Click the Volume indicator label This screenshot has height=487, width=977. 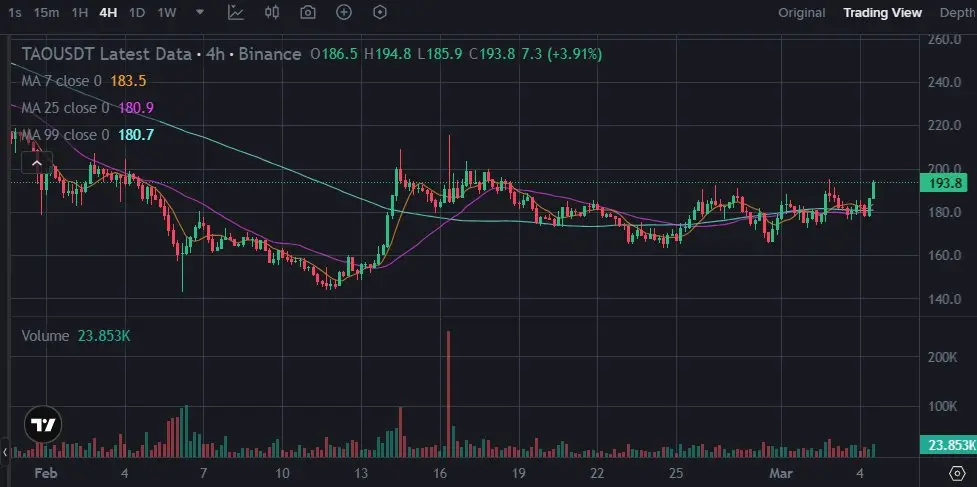pyautogui.click(x=45, y=336)
